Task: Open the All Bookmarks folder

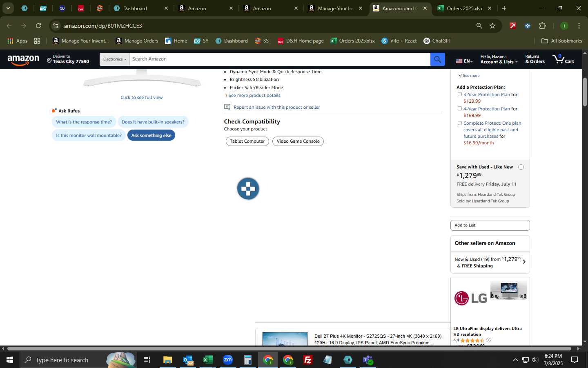Action: tap(561, 41)
